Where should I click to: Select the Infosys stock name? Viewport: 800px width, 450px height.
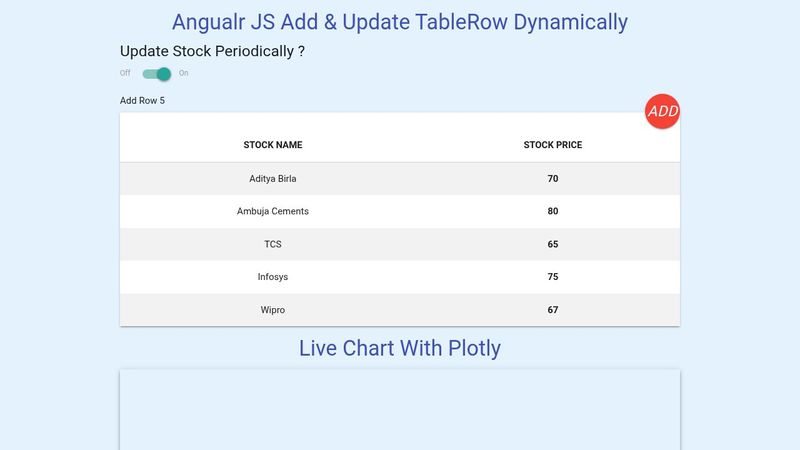pos(273,277)
